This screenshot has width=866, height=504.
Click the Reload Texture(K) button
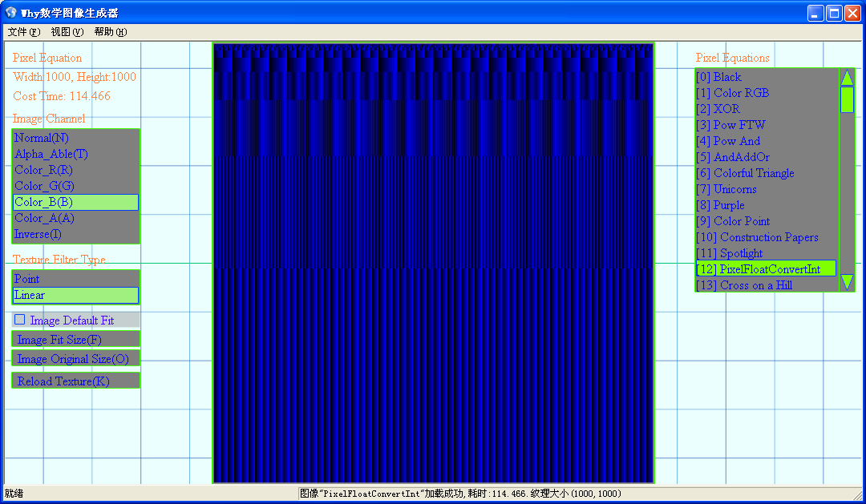tap(75, 381)
